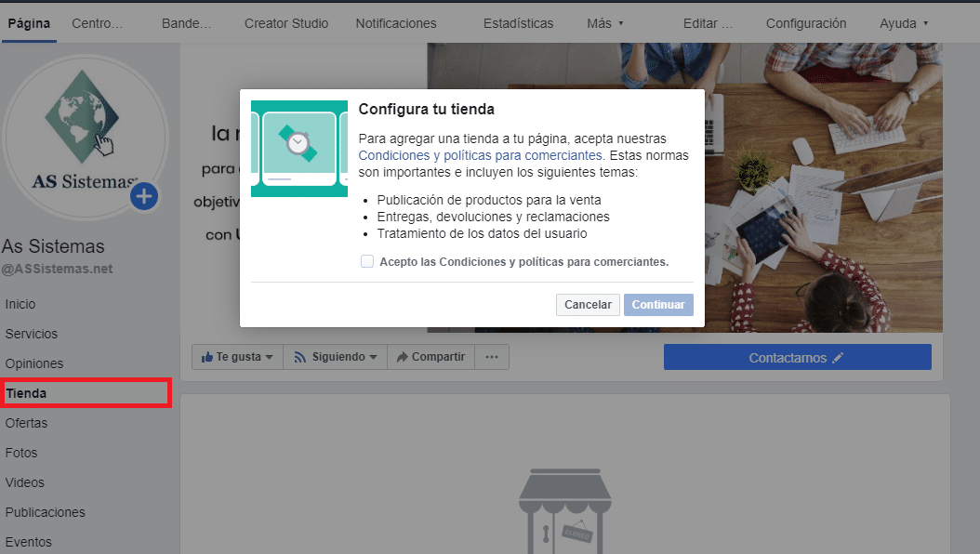Switch to the Estadísticas tab
This screenshot has width=980, height=554.
[x=518, y=23]
